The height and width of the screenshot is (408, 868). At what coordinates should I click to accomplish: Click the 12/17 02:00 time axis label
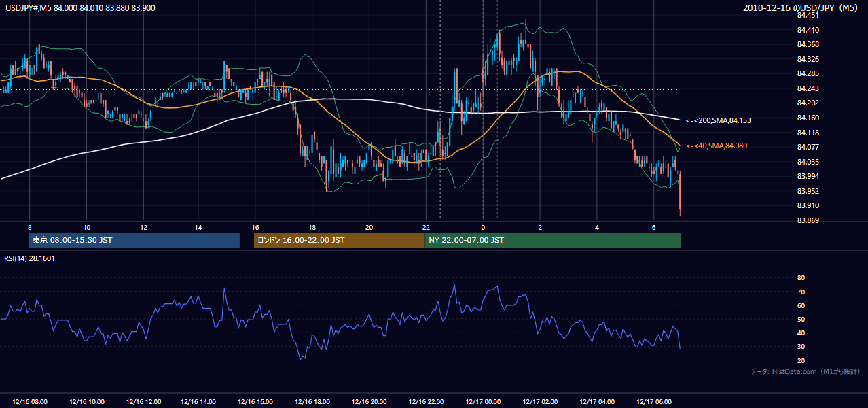click(539, 402)
